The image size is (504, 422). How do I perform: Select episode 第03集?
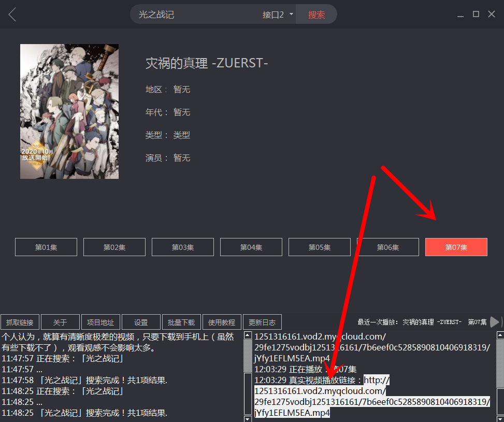(182, 247)
